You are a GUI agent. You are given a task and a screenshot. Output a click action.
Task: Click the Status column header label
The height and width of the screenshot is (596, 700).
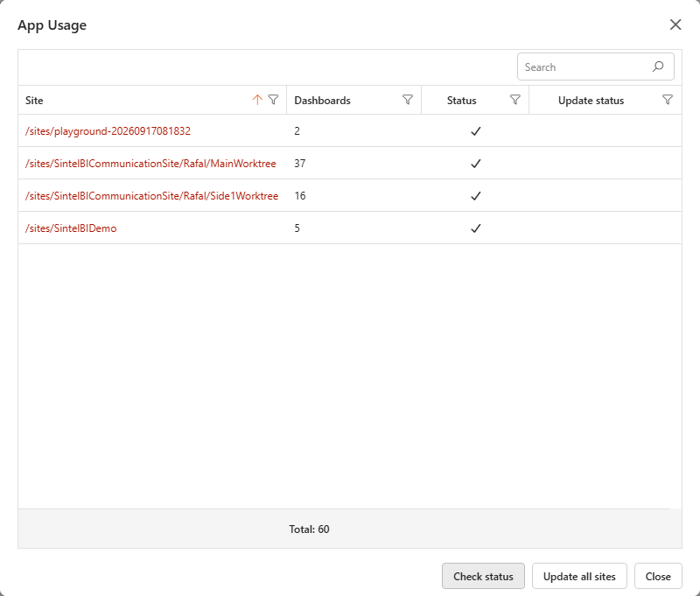pos(462,101)
